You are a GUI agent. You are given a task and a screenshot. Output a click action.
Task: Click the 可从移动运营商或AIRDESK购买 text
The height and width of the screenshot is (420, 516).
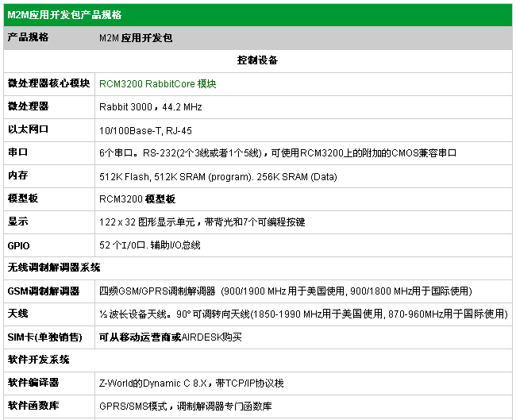coord(170,337)
